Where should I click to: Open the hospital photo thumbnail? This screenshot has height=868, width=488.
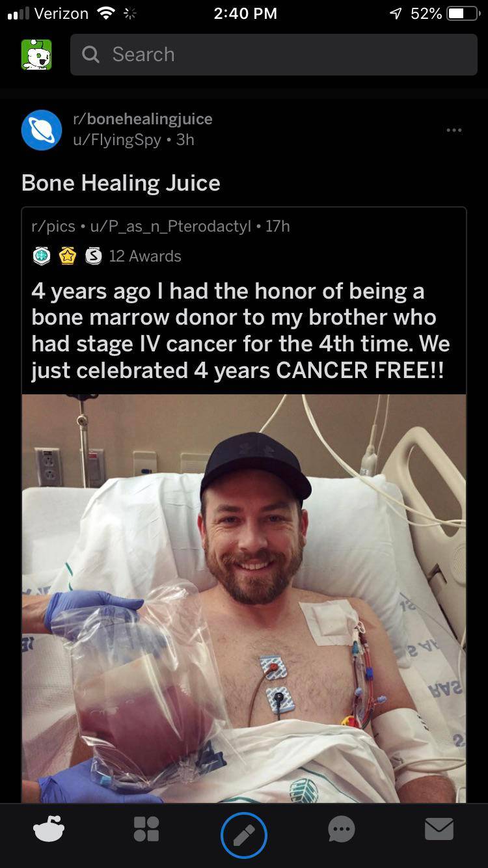[244, 597]
